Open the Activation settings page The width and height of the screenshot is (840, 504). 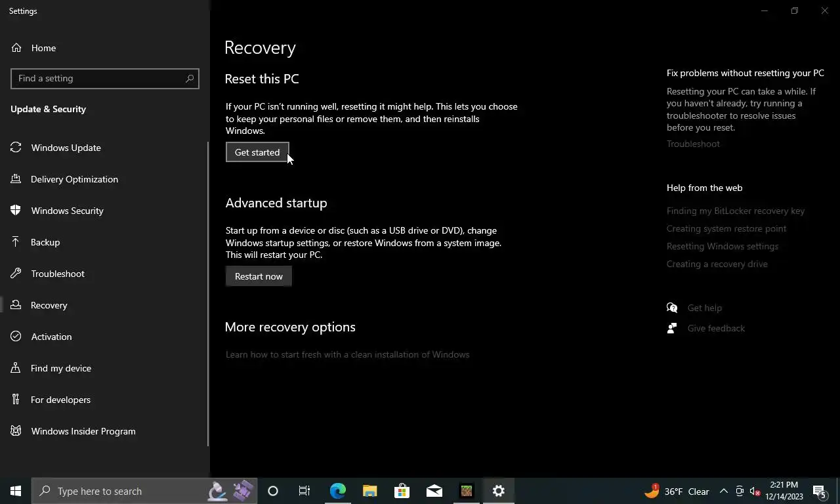105,337
